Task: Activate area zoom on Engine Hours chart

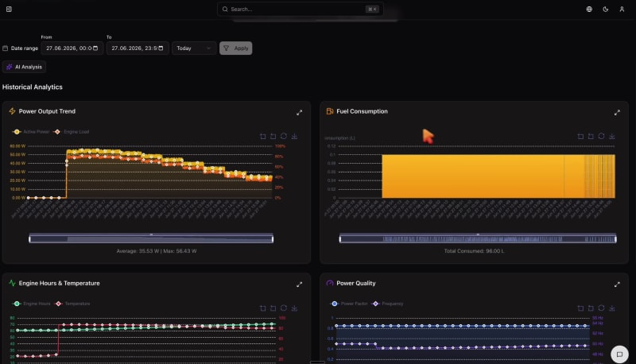Action: coord(263,308)
